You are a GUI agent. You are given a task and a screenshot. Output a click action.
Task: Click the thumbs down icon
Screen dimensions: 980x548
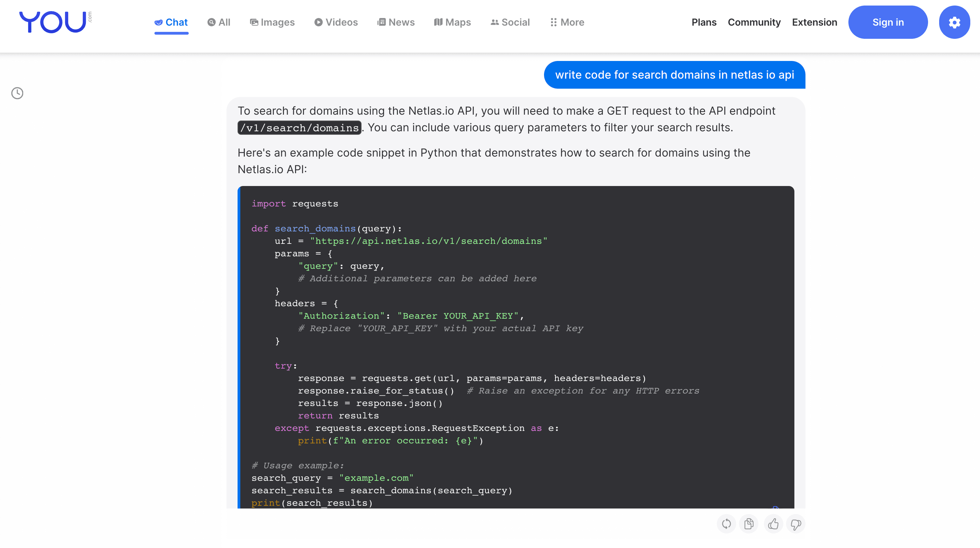pyautogui.click(x=796, y=524)
